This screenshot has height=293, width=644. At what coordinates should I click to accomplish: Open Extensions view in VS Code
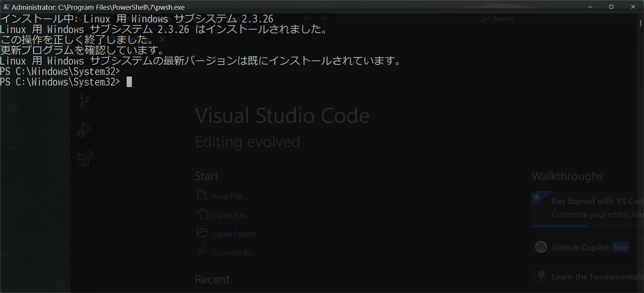85,159
